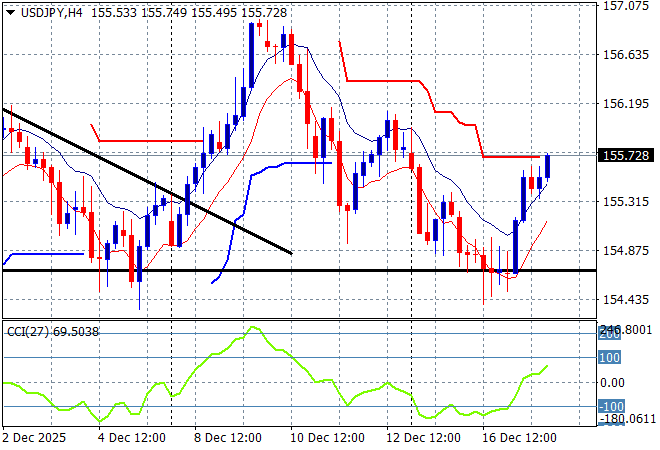The width and height of the screenshot is (660, 450).
Task: Click the 156.635 price scale label
Action: tap(626, 55)
